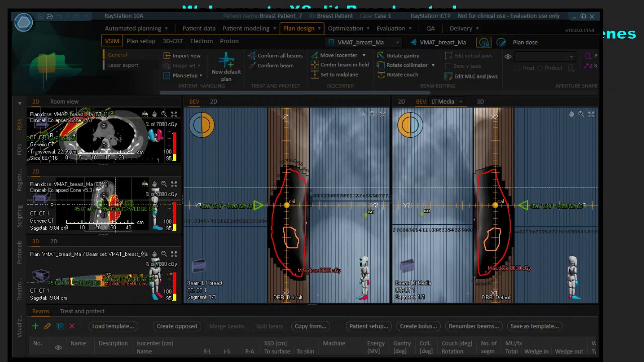Click dose color bar in sagittal view

(x=175, y=216)
